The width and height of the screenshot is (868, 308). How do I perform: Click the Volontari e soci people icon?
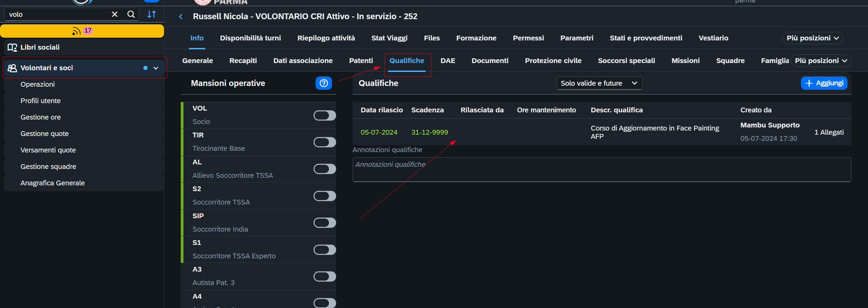[12, 68]
